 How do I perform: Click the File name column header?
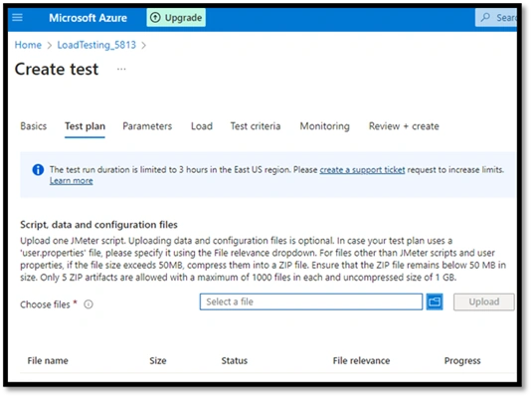pos(48,360)
